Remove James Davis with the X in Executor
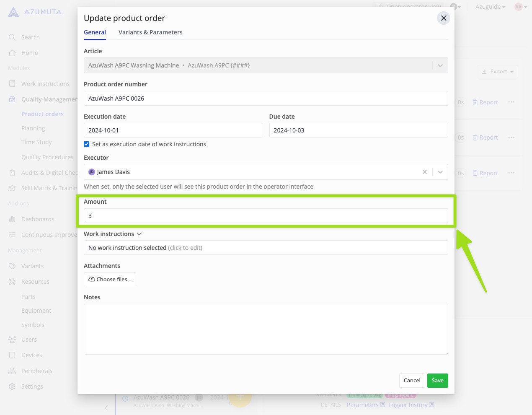 point(424,171)
